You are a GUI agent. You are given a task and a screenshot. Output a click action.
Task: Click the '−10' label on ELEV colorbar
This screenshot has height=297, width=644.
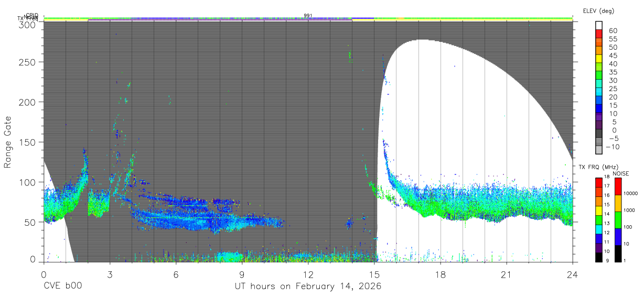click(x=611, y=146)
